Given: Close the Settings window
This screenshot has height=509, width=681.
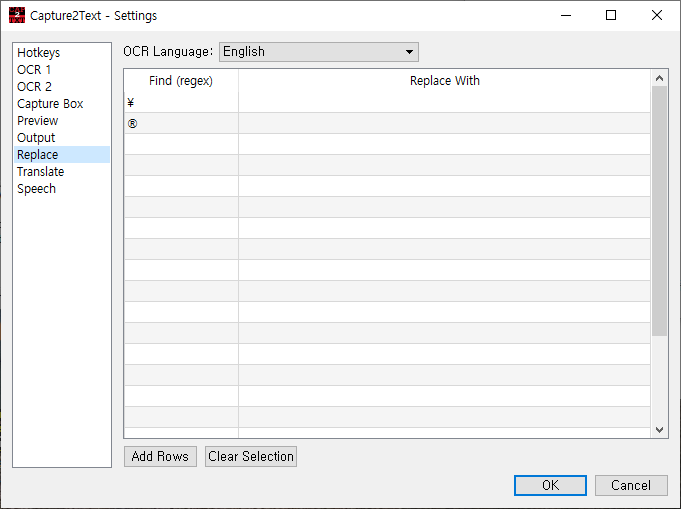Looking at the screenshot, I should (657, 15).
